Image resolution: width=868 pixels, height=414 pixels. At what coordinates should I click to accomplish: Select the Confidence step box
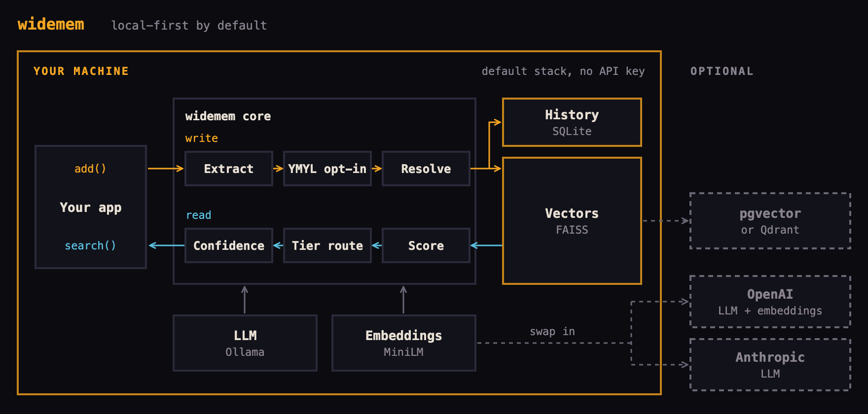click(x=229, y=245)
